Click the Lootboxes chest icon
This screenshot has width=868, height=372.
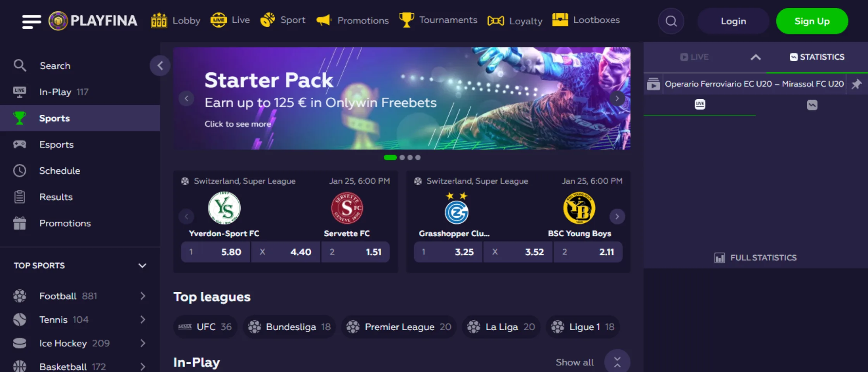(x=560, y=20)
